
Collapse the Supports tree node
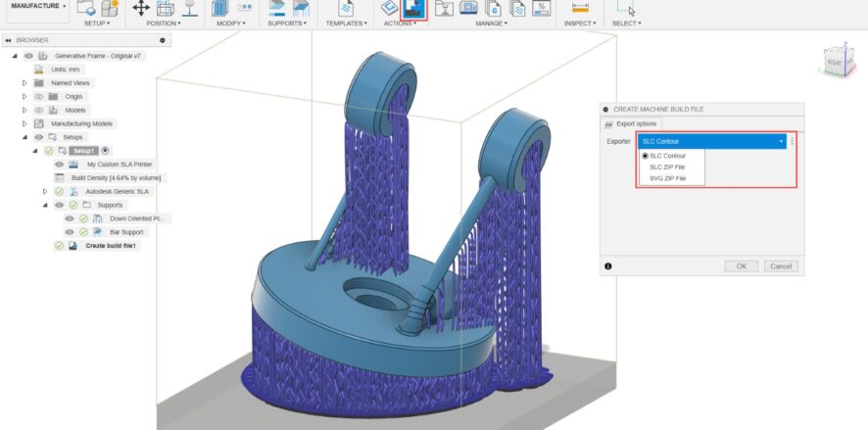coord(45,205)
